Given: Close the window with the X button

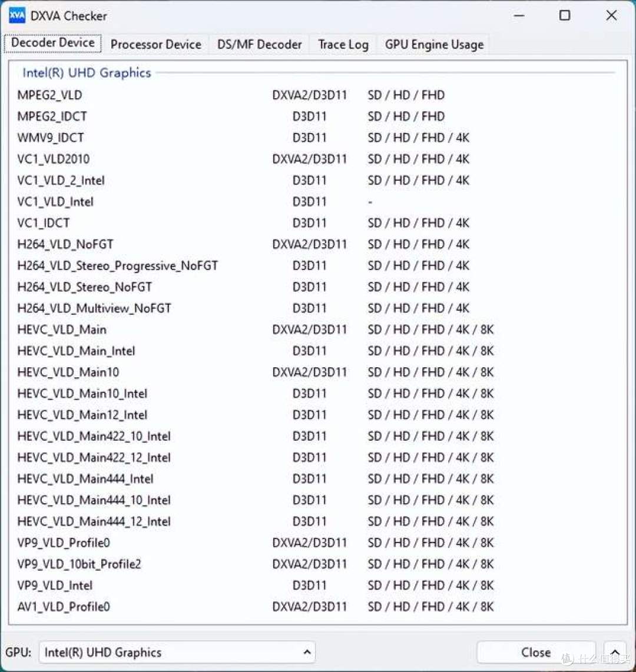Looking at the screenshot, I should pos(611,16).
